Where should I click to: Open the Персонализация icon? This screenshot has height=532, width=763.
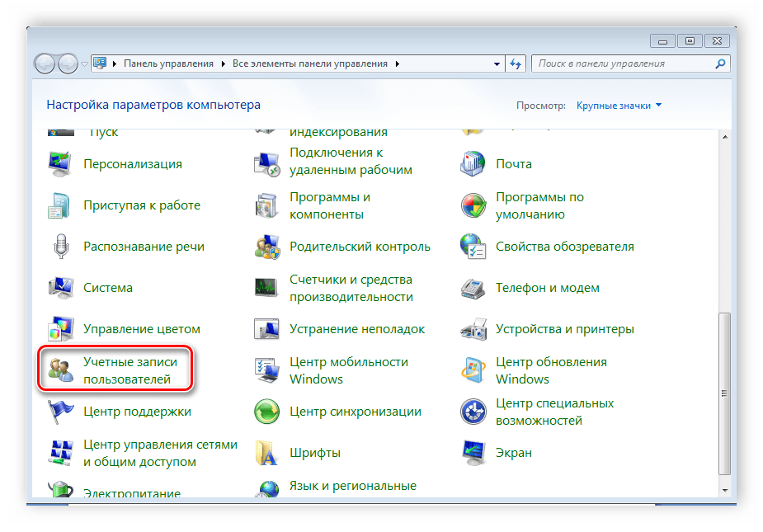coord(61,164)
